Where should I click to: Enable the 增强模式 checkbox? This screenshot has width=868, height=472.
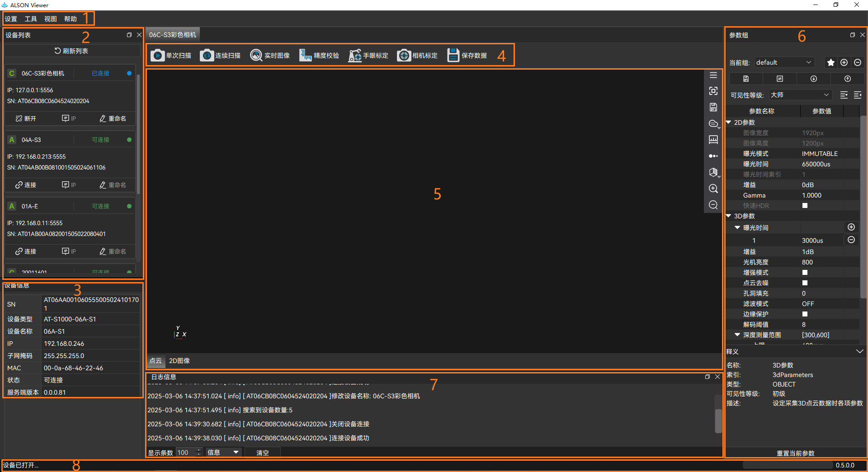[x=805, y=273]
